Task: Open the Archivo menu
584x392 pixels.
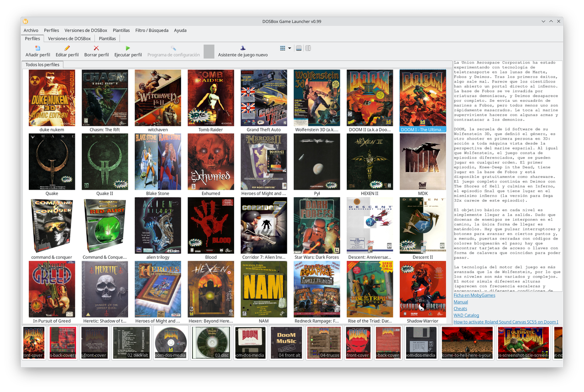Action: [x=31, y=31]
